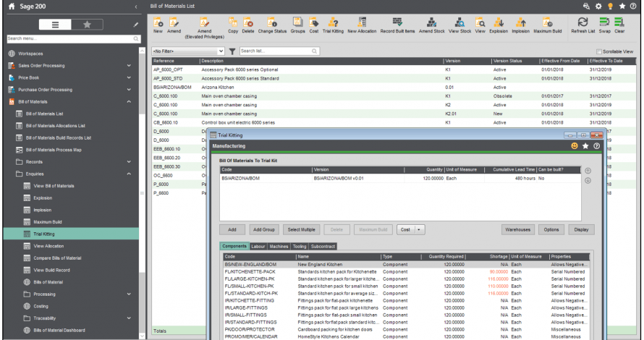The image size is (644, 340).
Task: Click the Refresh List icon
Action: [x=582, y=25]
